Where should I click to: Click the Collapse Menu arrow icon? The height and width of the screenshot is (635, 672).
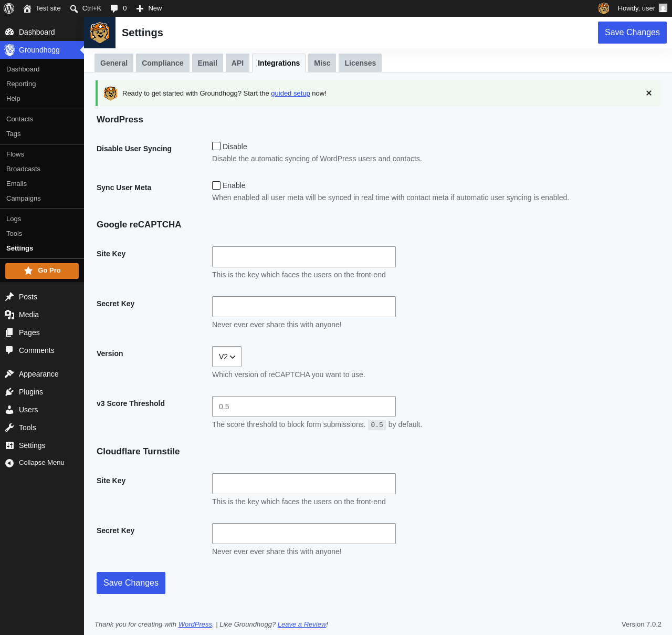point(9,463)
